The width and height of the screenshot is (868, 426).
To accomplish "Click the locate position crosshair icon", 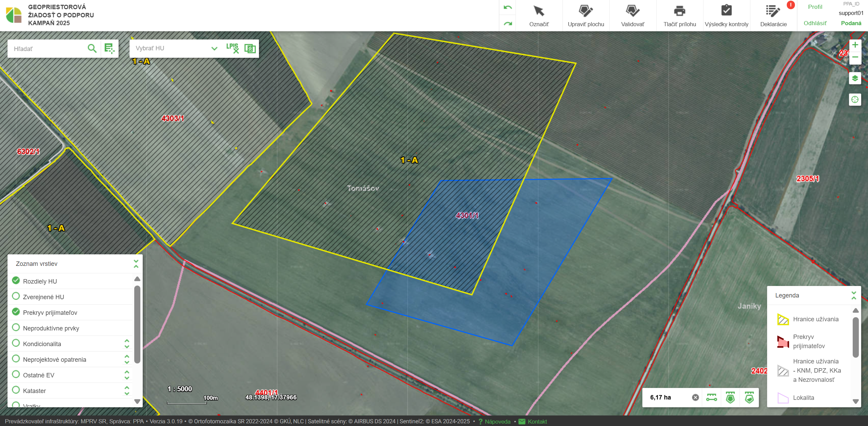I will point(855,100).
